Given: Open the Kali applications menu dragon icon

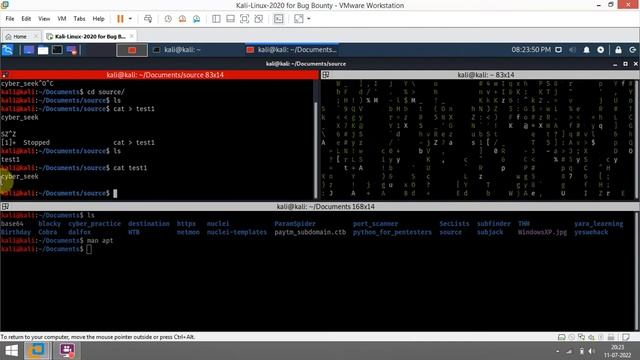Looking at the screenshot, I should [8, 50].
